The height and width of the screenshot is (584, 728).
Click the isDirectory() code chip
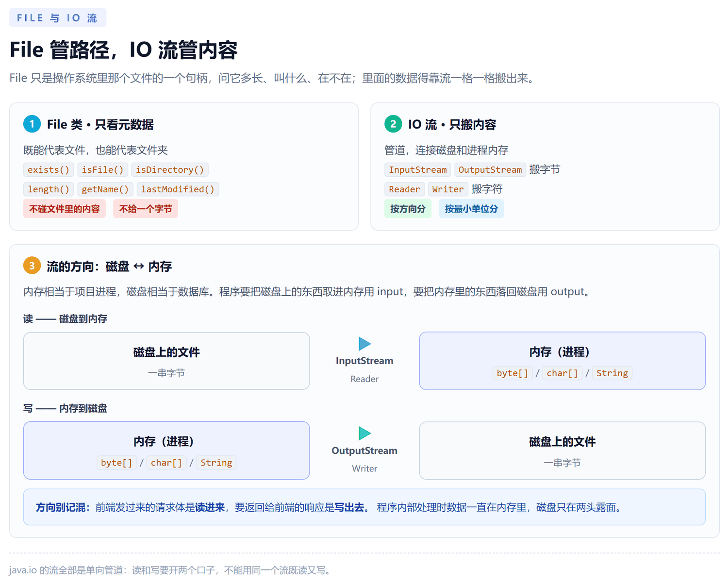pyautogui.click(x=170, y=169)
